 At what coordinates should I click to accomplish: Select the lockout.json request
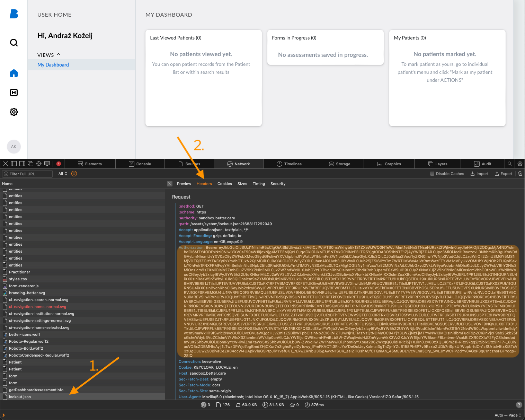point(82,397)
